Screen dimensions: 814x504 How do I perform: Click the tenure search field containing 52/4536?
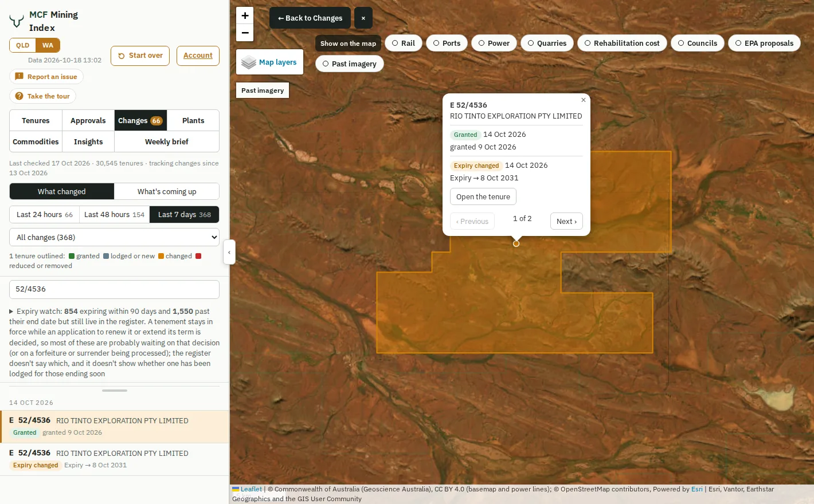115,289
